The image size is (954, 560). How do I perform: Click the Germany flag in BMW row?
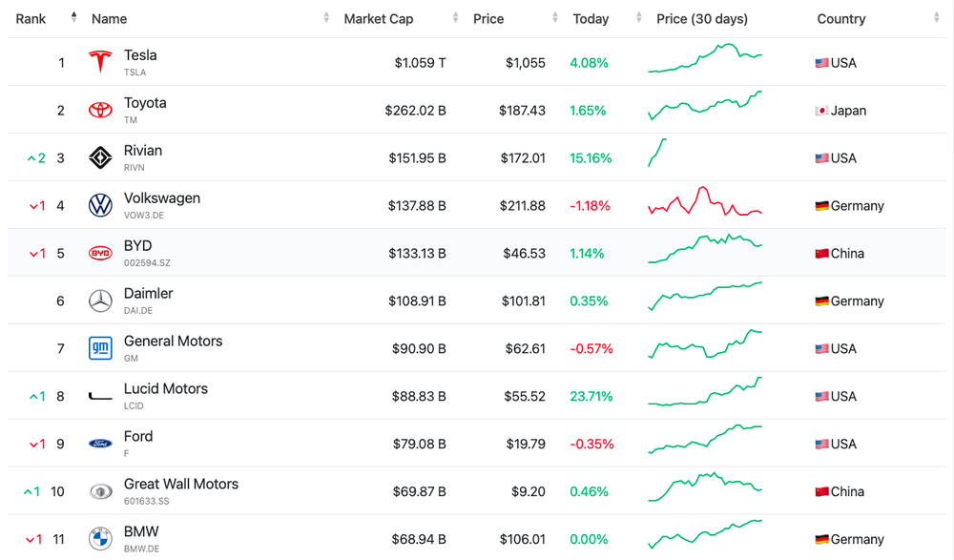(x=822, y=539)
